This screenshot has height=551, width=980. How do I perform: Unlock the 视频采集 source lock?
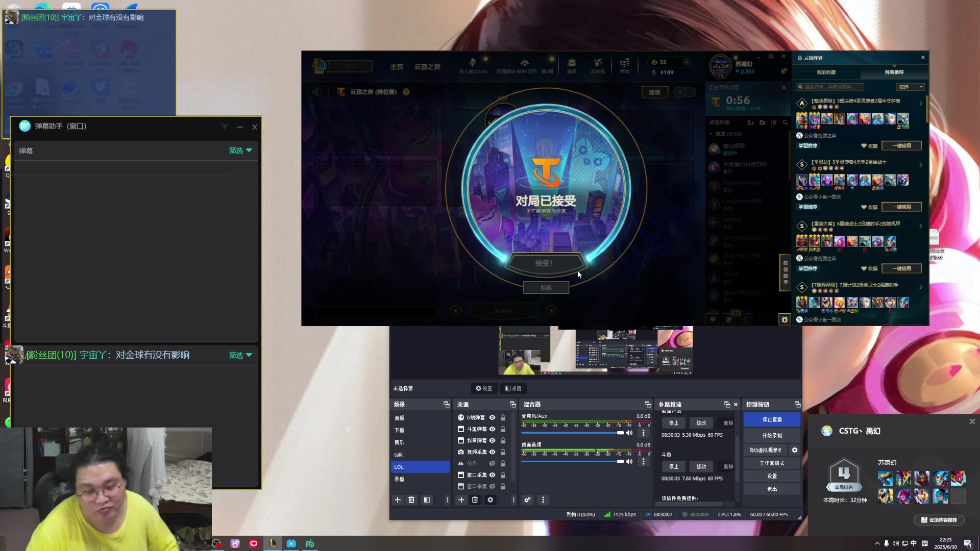[503, 452]
